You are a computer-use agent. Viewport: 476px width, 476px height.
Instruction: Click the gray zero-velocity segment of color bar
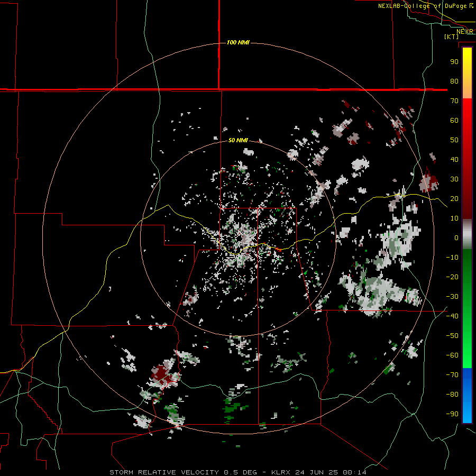467,234
